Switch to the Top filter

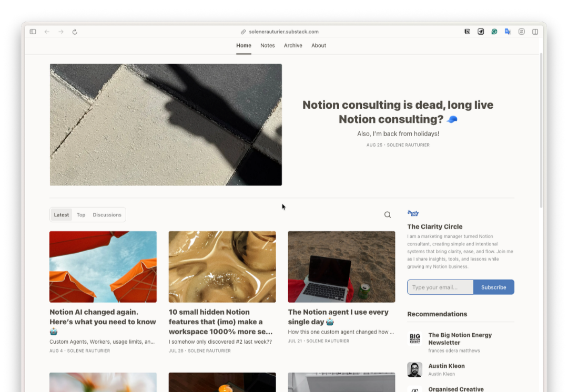(81, 214)
